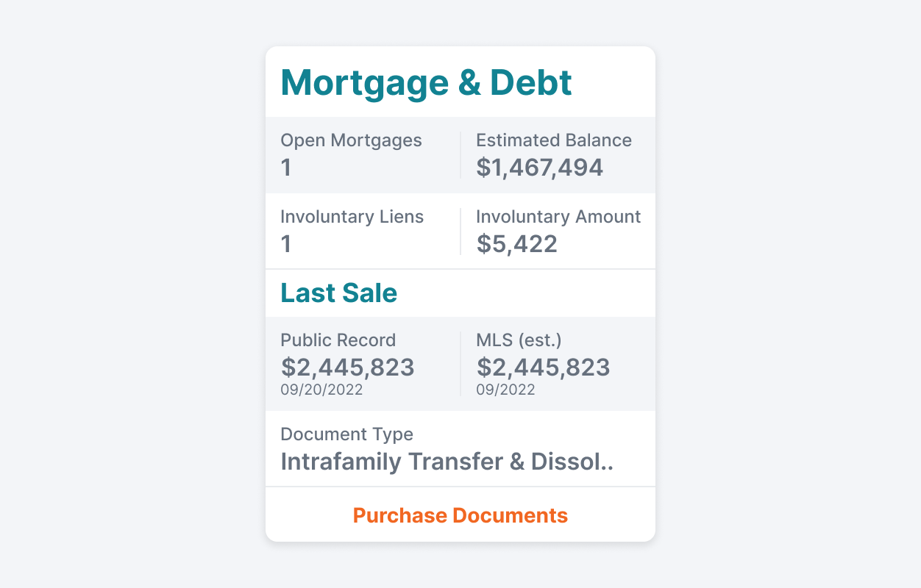This screenshot has height=588, width=921.
Task: Click the Open Mortgages label
Action: pyautogui.click(x=351, y=140)
